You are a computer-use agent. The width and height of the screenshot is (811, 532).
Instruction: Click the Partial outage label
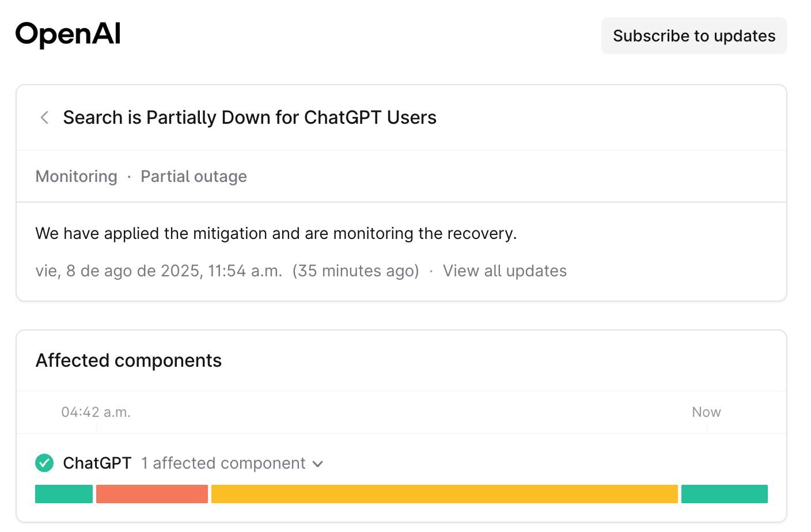(x=194, y=176)
